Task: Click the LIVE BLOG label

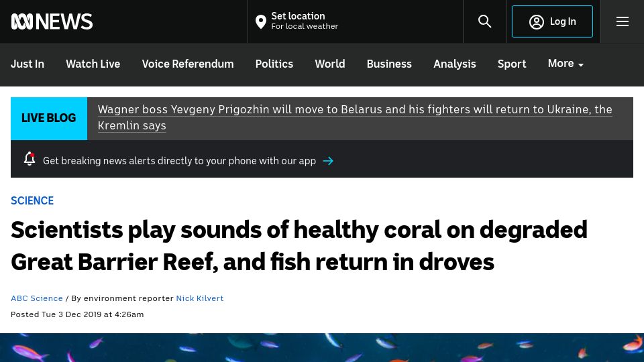Action: tap(49, 118)
